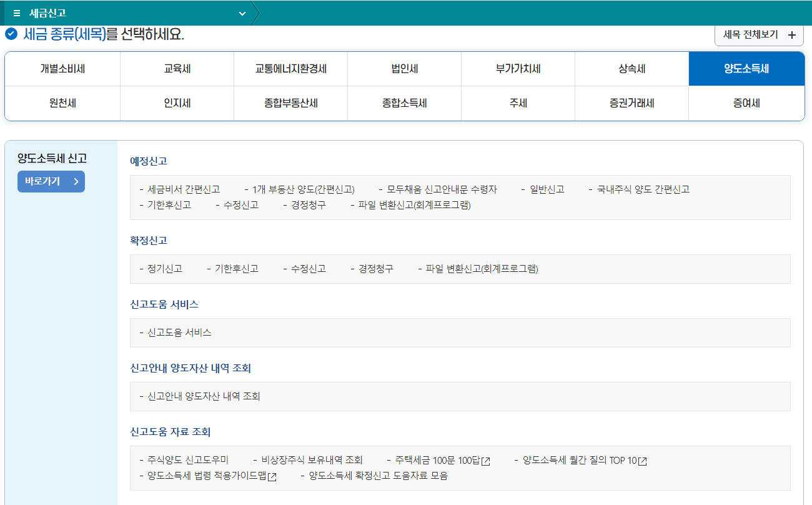
Task: Open 양도소득세 확정신고 도움자료 모음 link
Action: click(x=379, y=476)
